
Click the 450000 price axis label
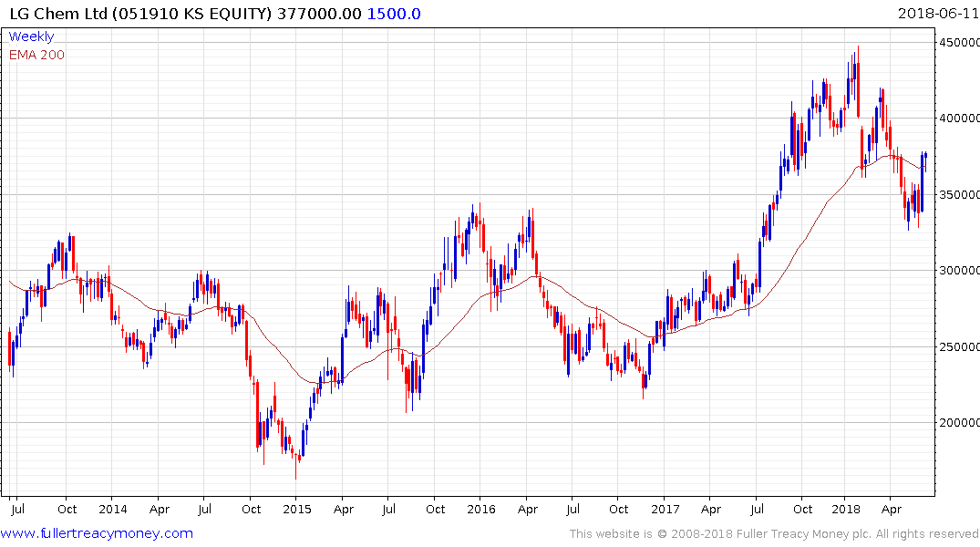click(x=959, y=43)
